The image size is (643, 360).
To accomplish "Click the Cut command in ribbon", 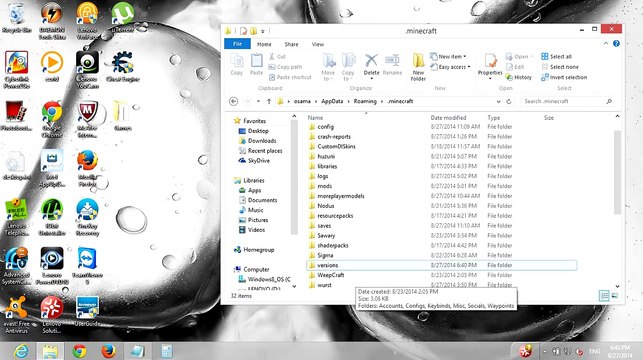I will (277, 57).
